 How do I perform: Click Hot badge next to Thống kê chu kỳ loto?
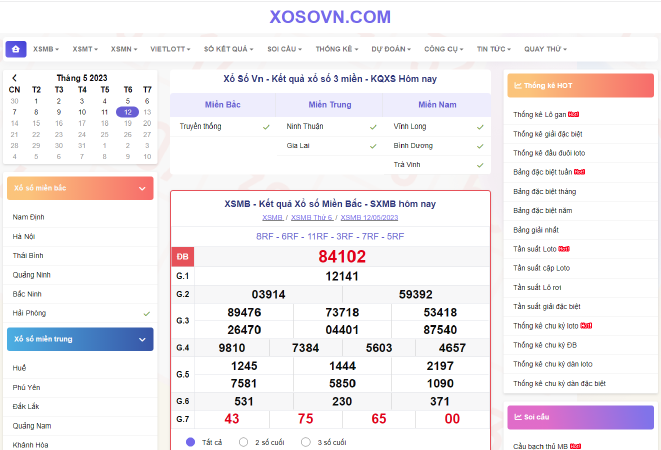coord(586,325)
